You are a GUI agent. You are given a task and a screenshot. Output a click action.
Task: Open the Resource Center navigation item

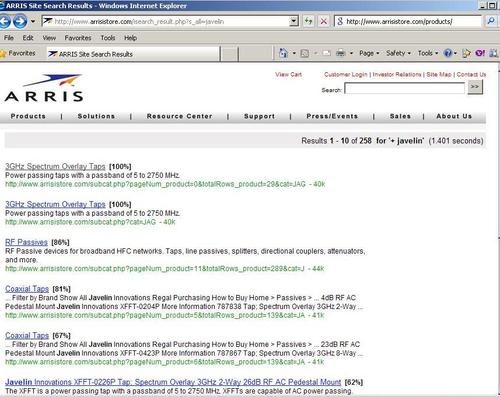[179, 116]
